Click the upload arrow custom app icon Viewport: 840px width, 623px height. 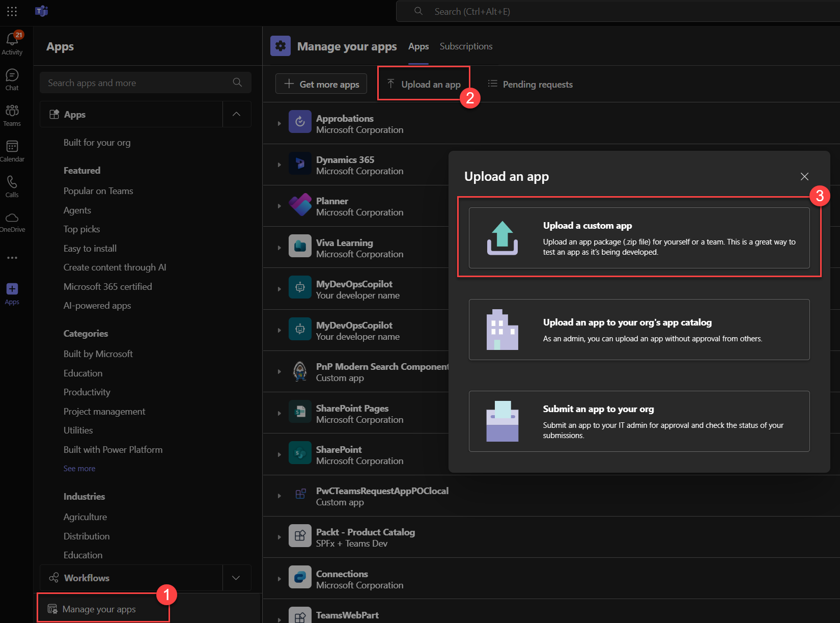[x=502, y=238]
